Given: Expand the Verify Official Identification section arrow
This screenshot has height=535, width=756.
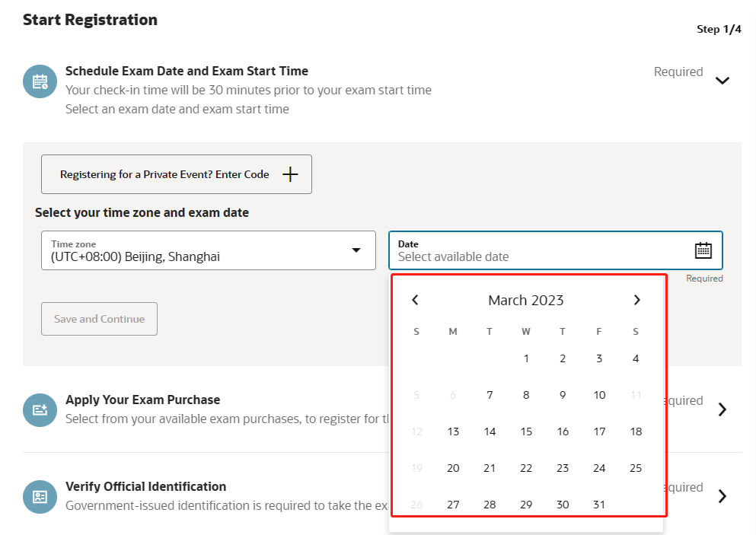Looking at the screenshot, I should (x=723, y=496).
